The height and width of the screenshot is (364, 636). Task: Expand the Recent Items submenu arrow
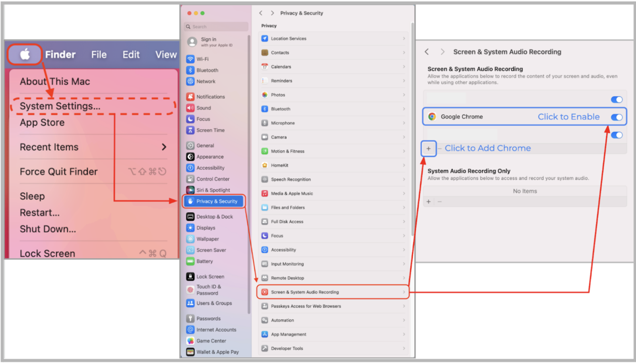click(x=164, y=147)
